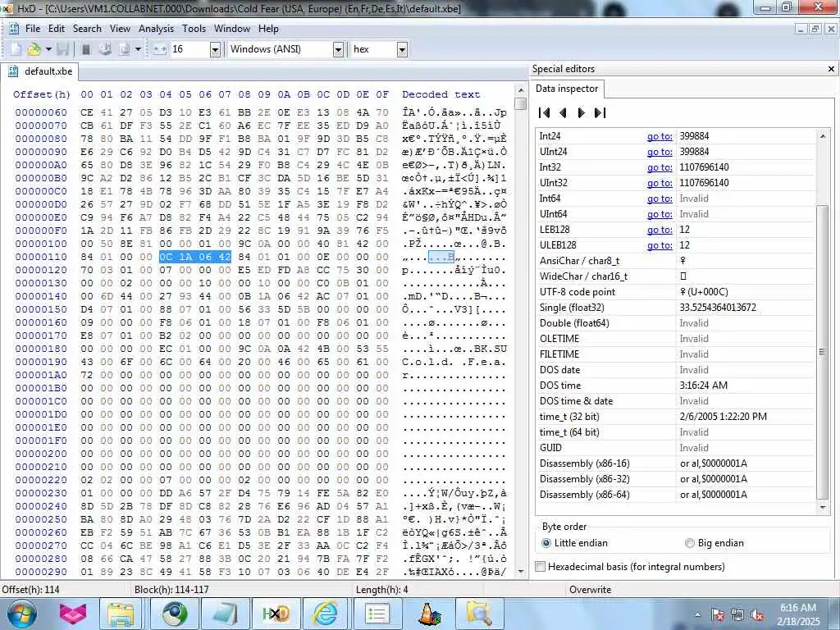Click the bytes-per-row width icon

pos(160,49)
